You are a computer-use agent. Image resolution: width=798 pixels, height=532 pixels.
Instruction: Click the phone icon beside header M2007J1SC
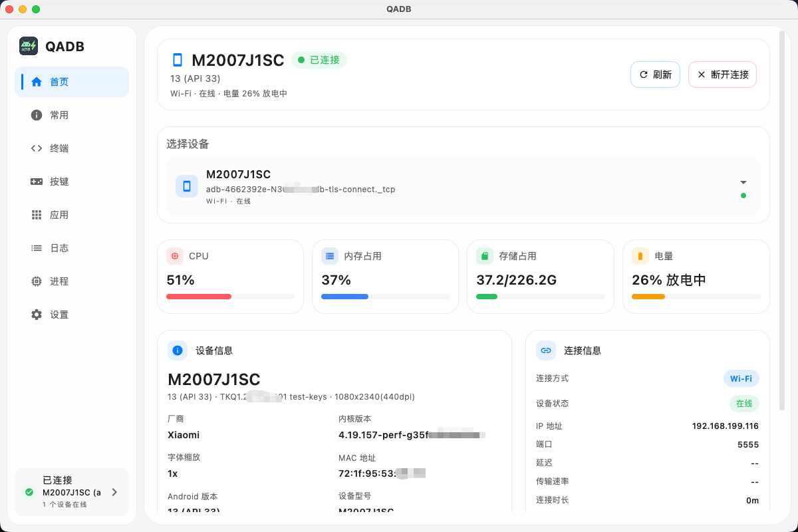[x=178, y=60]
